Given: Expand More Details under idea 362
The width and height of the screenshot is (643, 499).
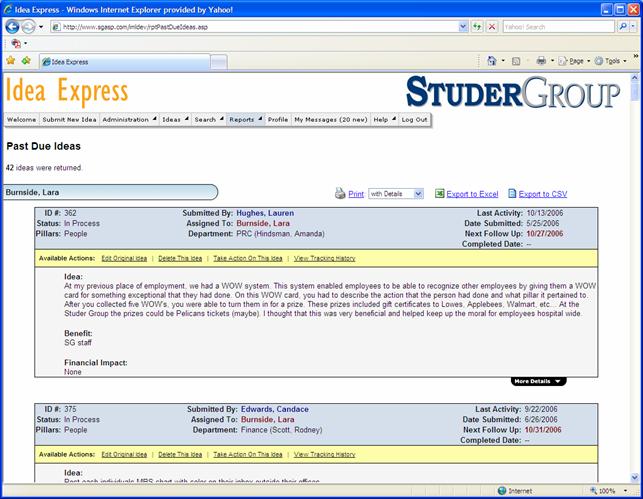Looking at the screenshot, I should point(538,381).
